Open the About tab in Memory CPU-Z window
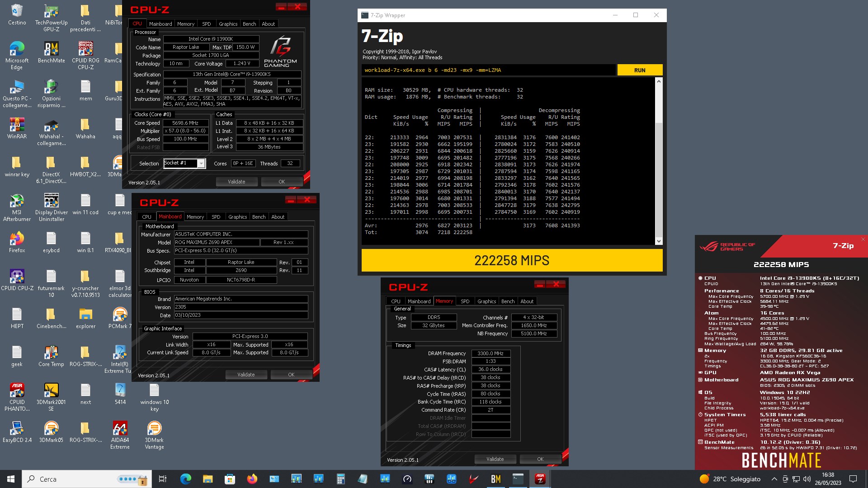Image resolution: width=868 pixels, height=488 pixels. click(x=527, y=301)
